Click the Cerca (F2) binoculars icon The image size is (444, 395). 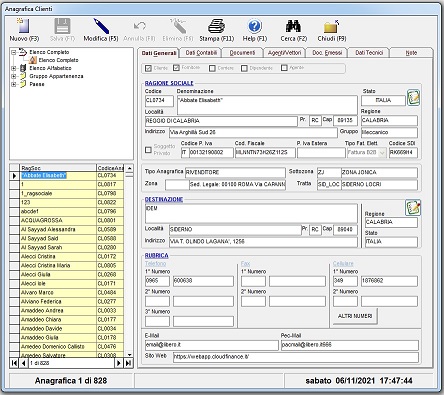click(293, 26)
